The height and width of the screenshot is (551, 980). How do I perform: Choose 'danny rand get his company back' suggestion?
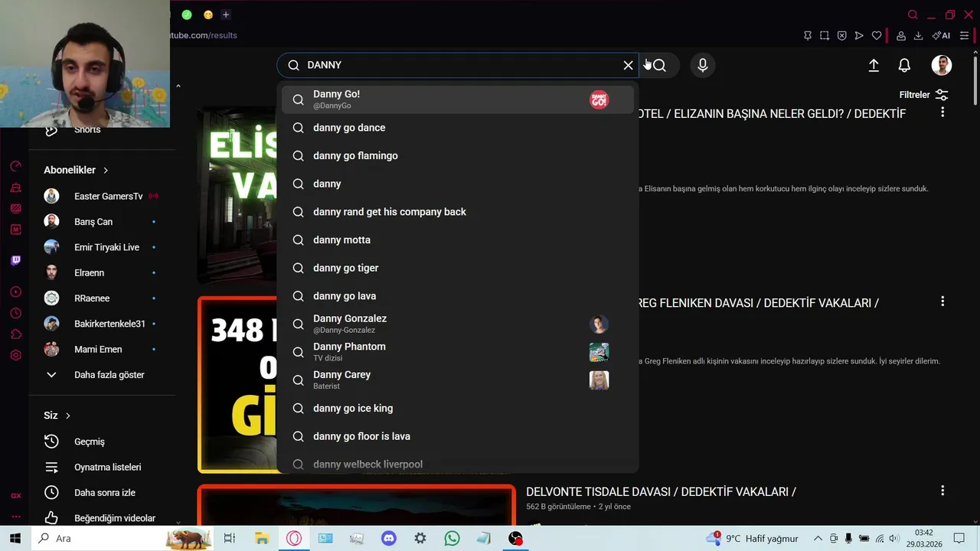tap(458, 212)
